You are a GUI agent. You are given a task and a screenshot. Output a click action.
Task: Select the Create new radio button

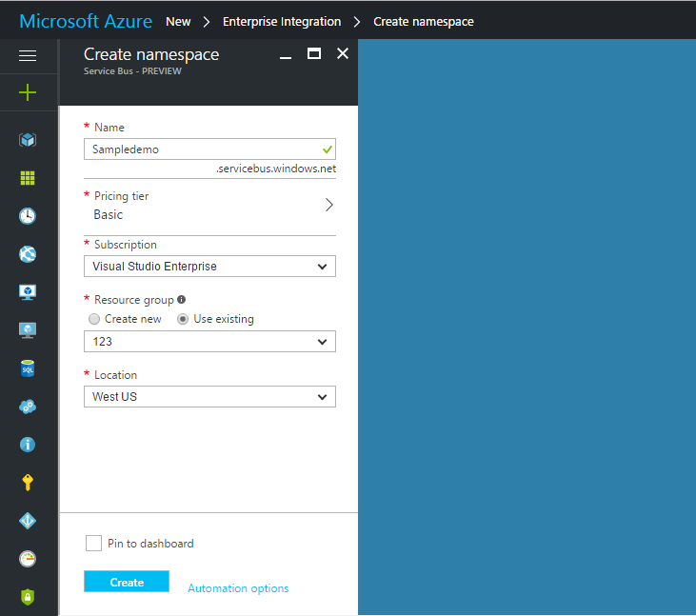[x=94, y=319]
